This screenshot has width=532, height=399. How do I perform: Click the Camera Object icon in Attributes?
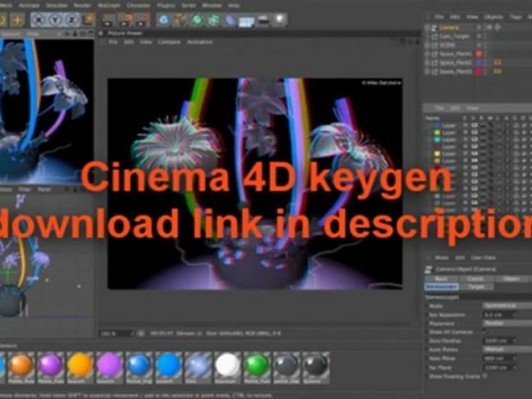click(x=429, y=269)
